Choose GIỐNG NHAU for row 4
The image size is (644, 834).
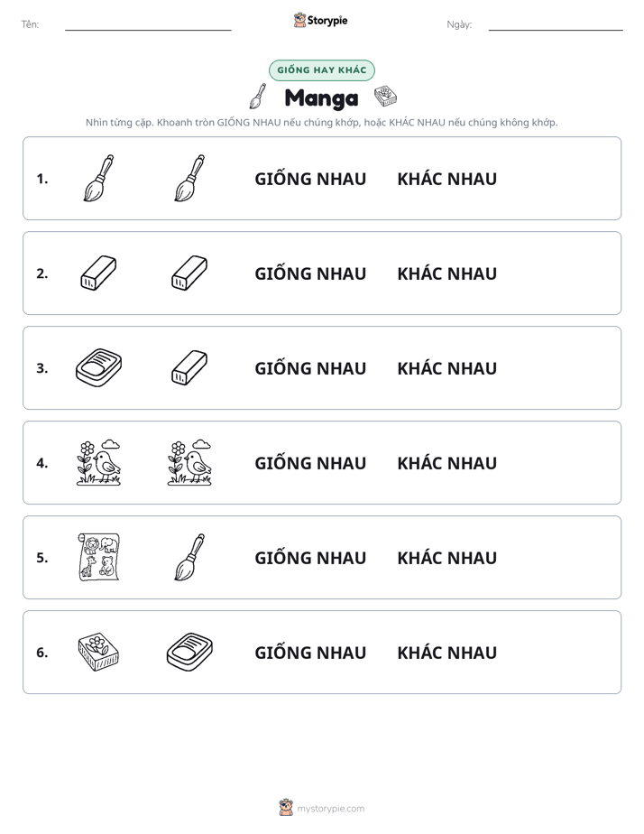tap(310, 463)
